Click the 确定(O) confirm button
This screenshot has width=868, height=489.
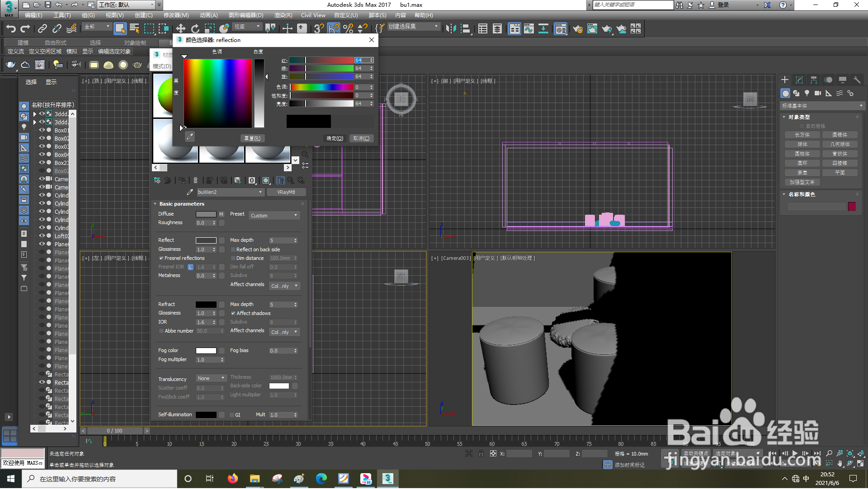click(335, 139)
